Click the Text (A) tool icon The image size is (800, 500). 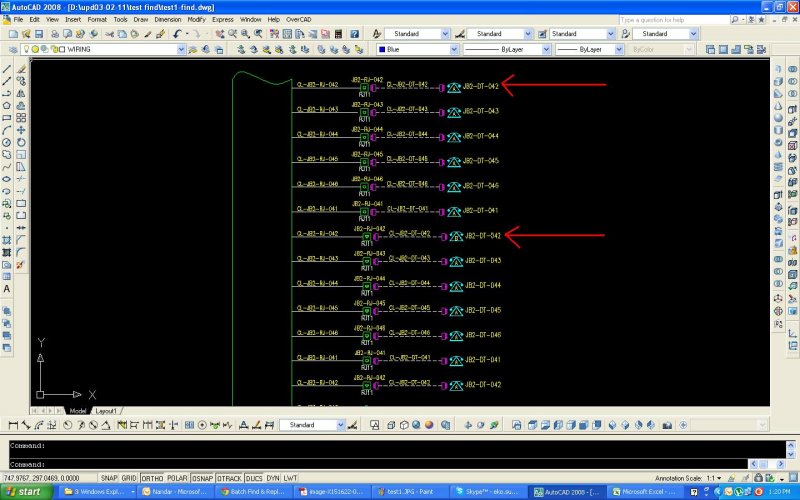(7, 289)
